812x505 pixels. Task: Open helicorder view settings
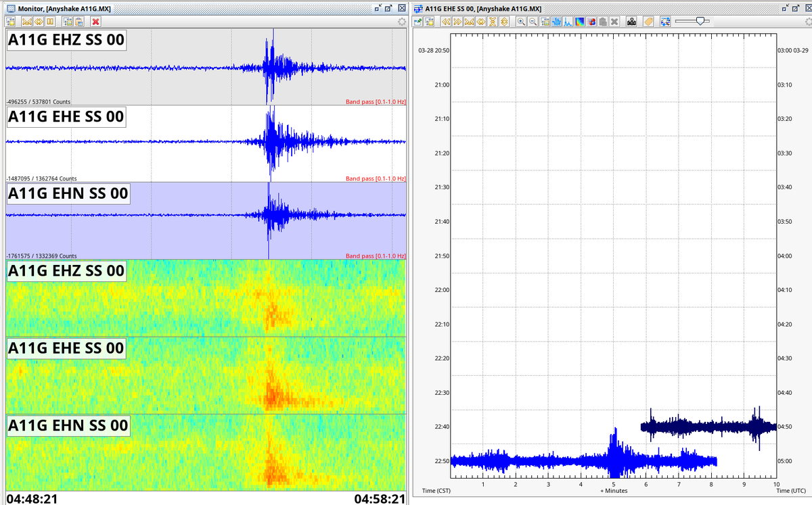coord(429,22)
